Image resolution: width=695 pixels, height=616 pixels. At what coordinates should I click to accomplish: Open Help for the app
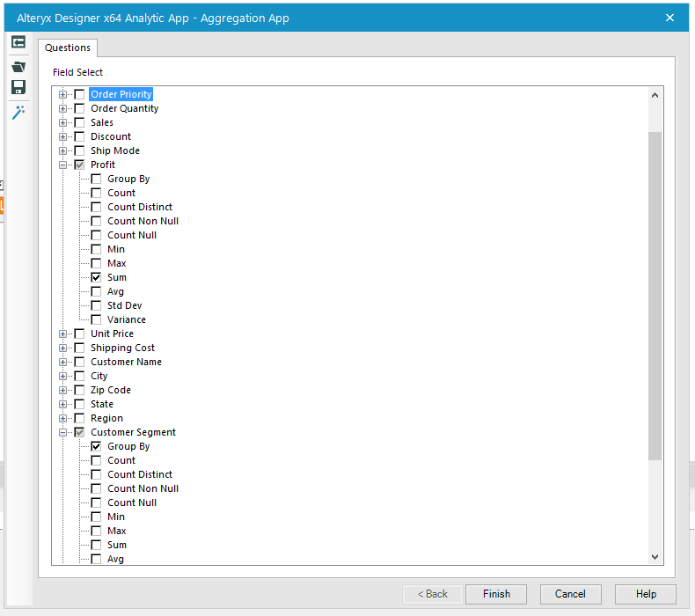(x=646, y=594)
